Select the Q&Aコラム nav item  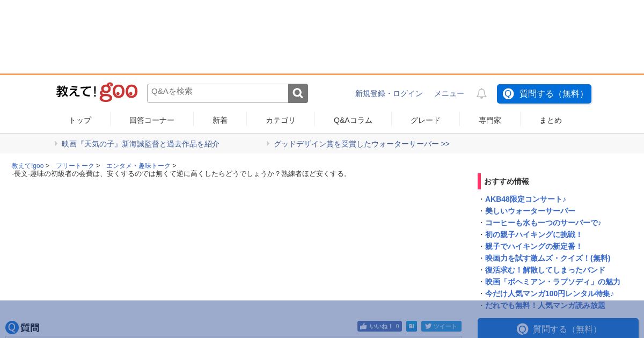point(353,120)
